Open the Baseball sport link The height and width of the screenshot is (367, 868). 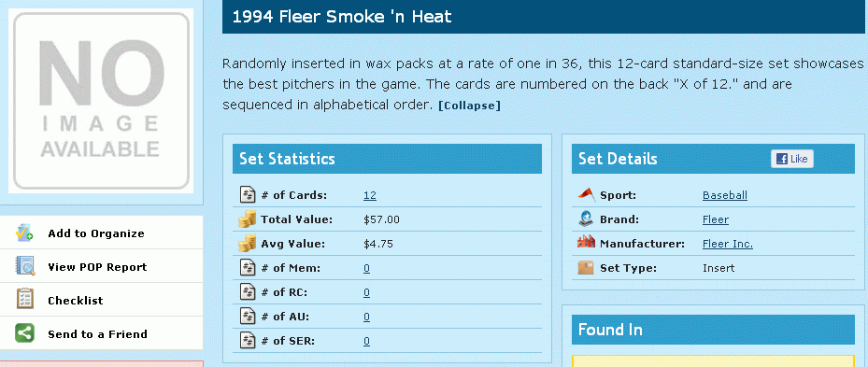(725, 195)
